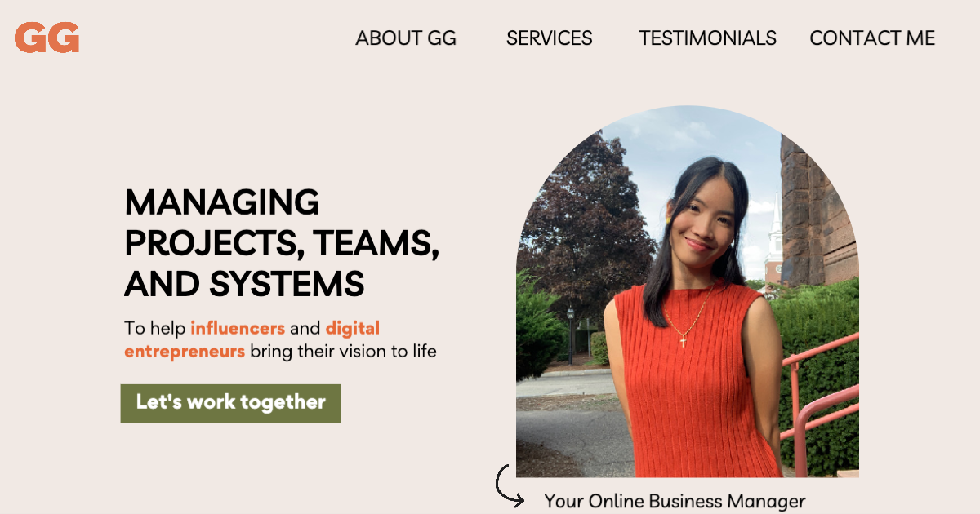Click the orange digital entrepreneurs text
Screen dimensions: 980x514
pyautogui.click(x=252, y=340)
